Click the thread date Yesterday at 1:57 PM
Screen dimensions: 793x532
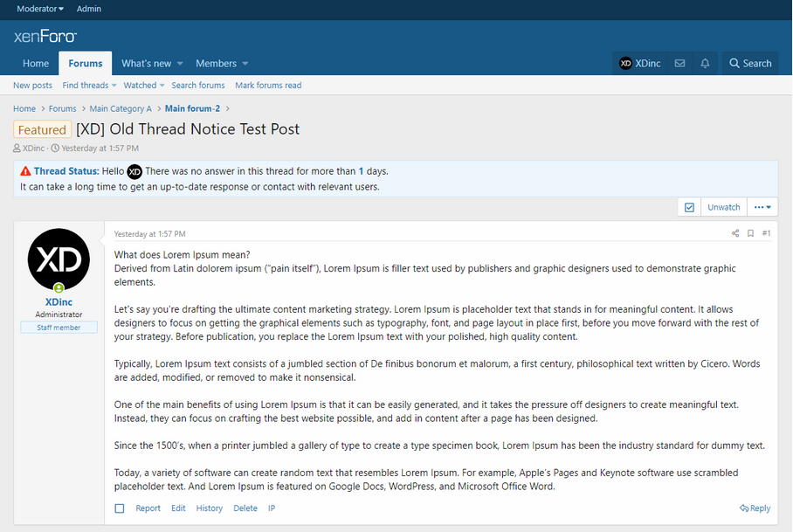click(100, 149)
